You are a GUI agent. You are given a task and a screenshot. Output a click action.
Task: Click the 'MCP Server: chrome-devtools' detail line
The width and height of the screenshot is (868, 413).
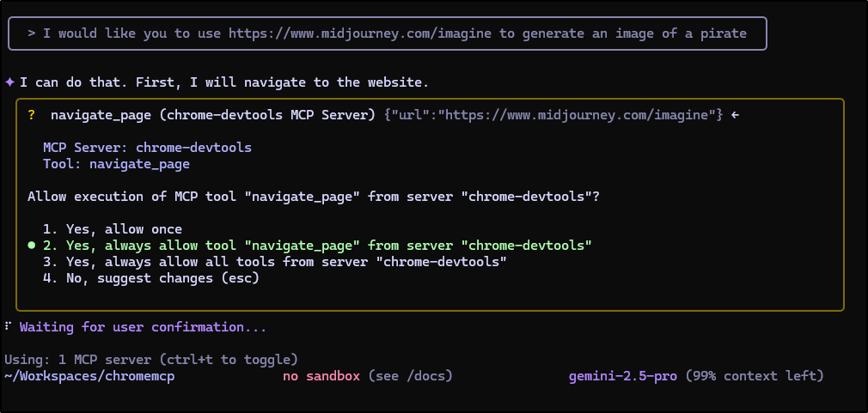tap(147, 148)
